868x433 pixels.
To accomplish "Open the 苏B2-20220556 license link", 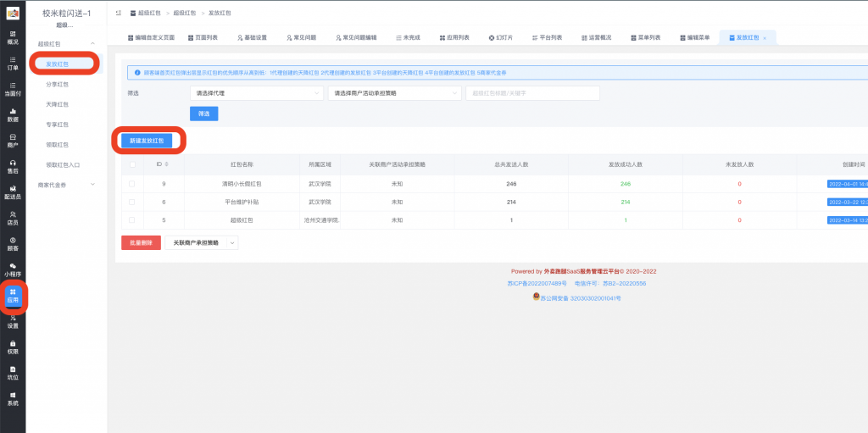I will 625,284.
